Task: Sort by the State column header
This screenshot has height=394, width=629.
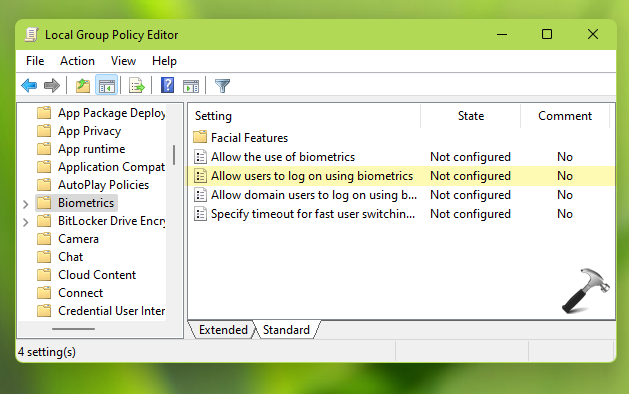Action: (471, 116)
